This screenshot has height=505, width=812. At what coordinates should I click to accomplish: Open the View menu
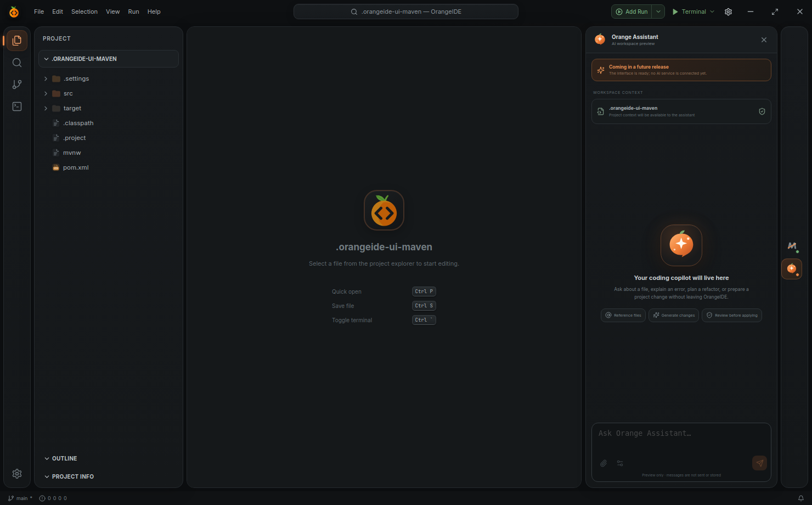click(x=113, y=12)
